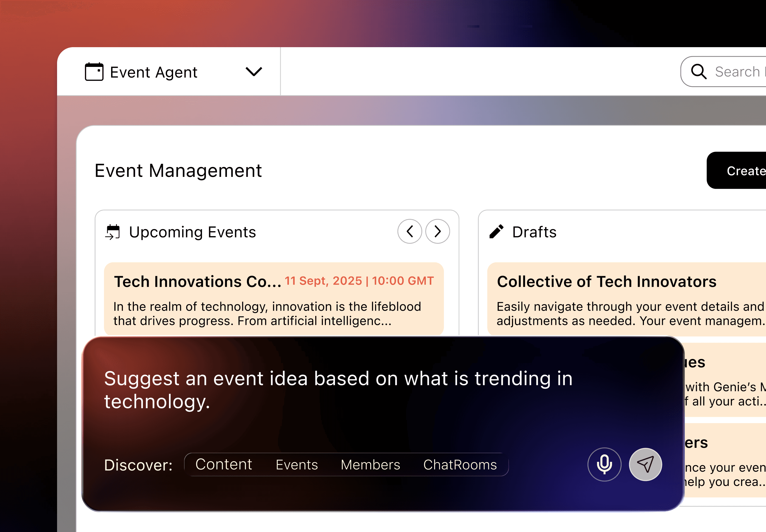This screenshot has width=766, height=532.
Task: Click the Upcoming Events calendar icon
Action: coord(113,232)
